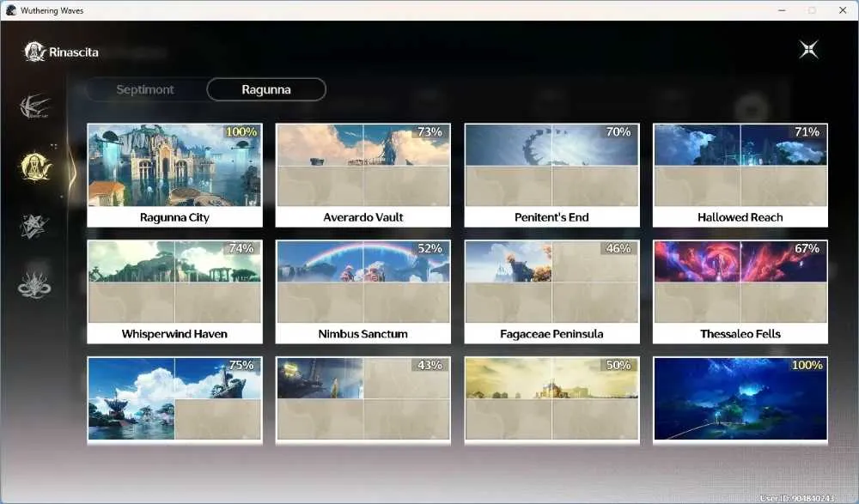Viewport: 859px width, 504px height.
Task: Click the "Wuthering Waves" window title text
Action: (x=52, y=10)
